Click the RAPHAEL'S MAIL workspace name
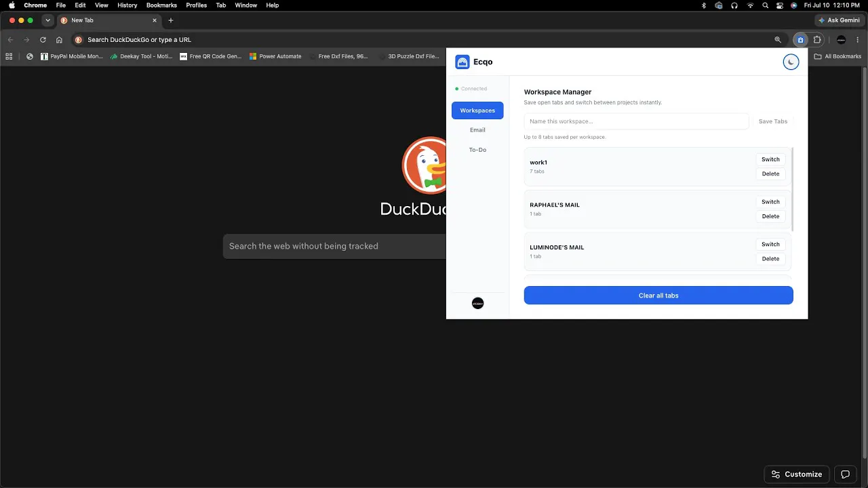Image resolution: width=868 pixels, height=488 pixels. click(x=555, y=205)
